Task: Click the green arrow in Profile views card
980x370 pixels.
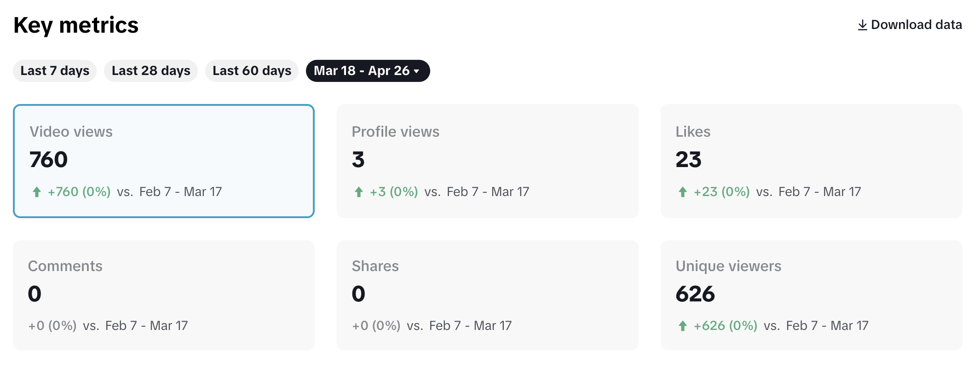Action: (x=359, y=192)
